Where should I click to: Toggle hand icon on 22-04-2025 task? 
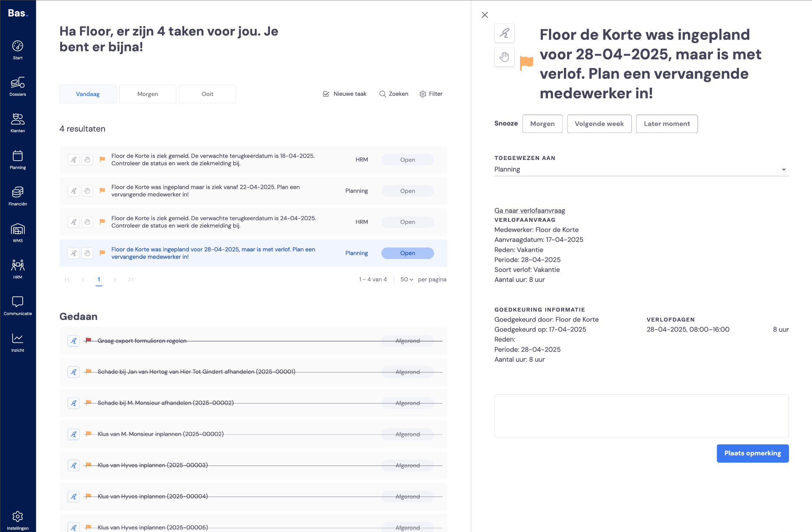87,191
